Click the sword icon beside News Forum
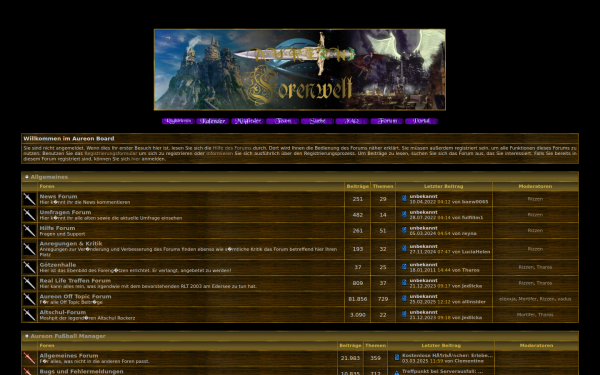The width and height of the screenshot is (600, 375). [x=29, y=199]
